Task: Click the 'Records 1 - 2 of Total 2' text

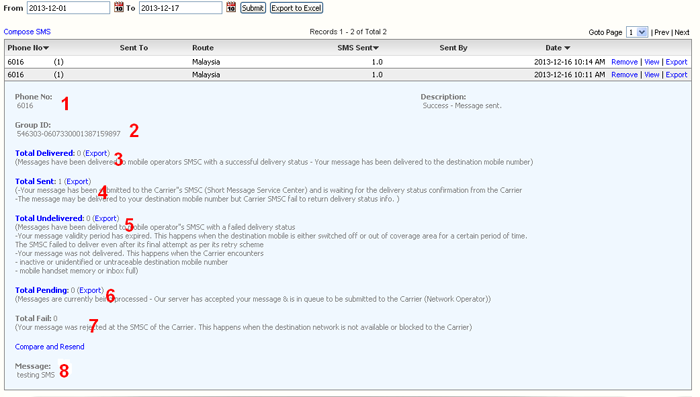Action: click(x=348, y=32)
